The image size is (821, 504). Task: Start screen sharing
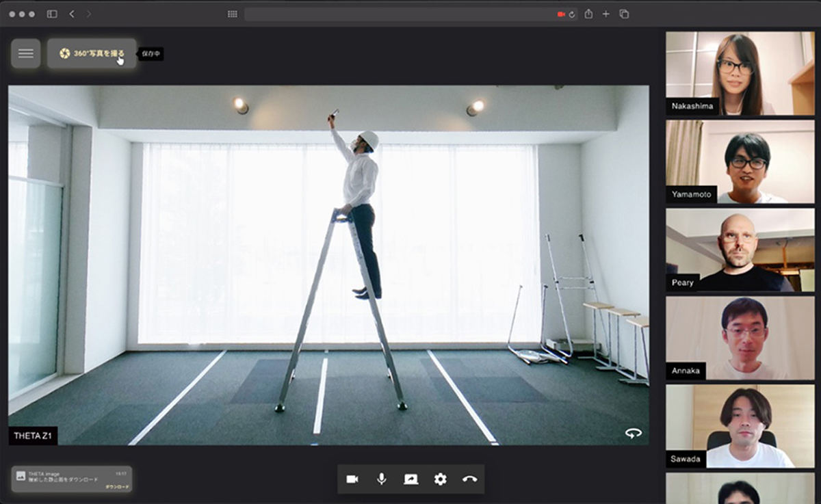tap(410, 479)
